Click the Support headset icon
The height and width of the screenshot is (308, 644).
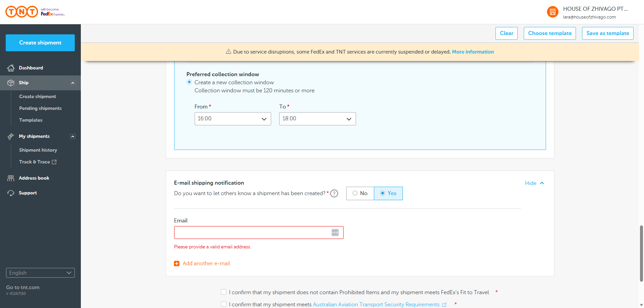(11, 193)
